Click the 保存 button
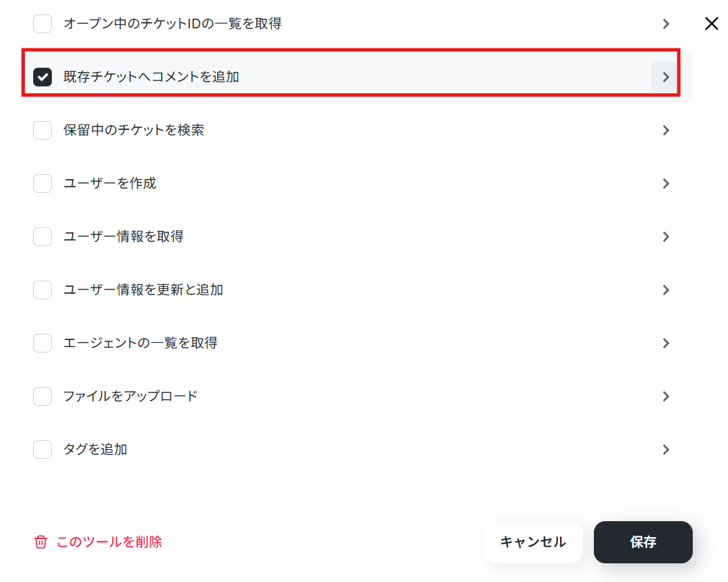This screenshot has width=728, height=582. click(x=643, y=542)
